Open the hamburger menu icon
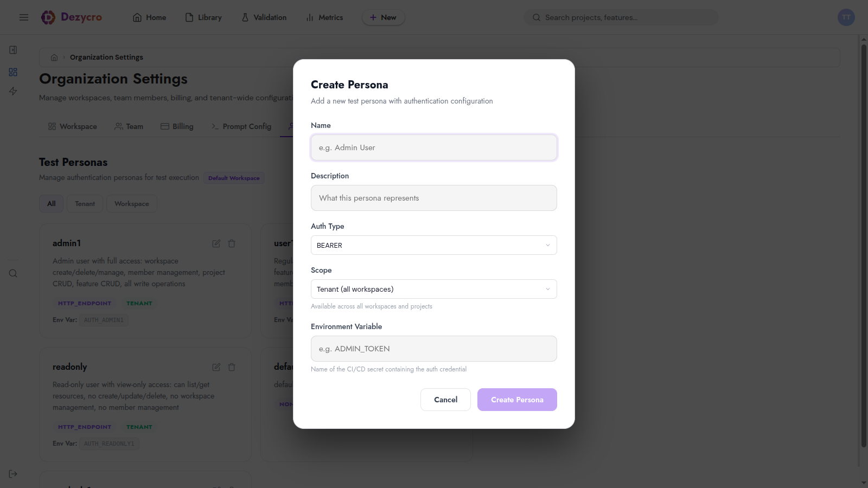Image resolution: width=868 pixels, height=488 pixels. pos(24,17)
